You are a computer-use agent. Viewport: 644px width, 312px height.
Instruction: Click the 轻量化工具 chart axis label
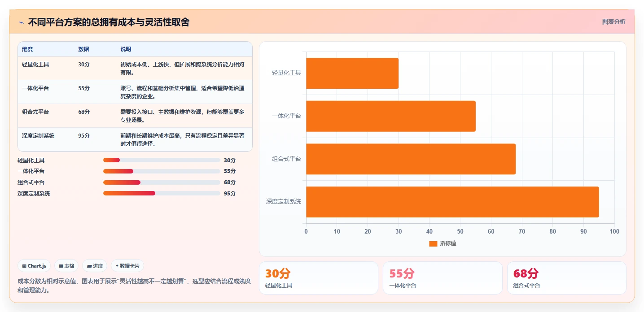(286, 73)
